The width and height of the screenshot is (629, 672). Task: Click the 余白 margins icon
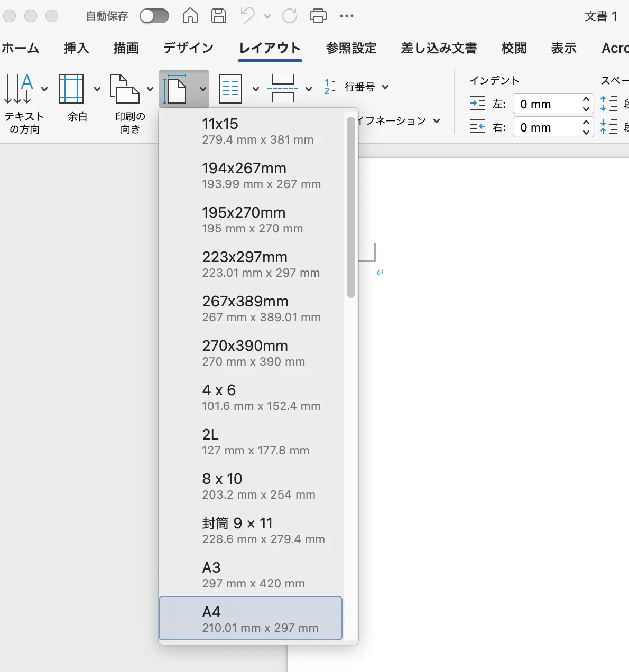72,89
